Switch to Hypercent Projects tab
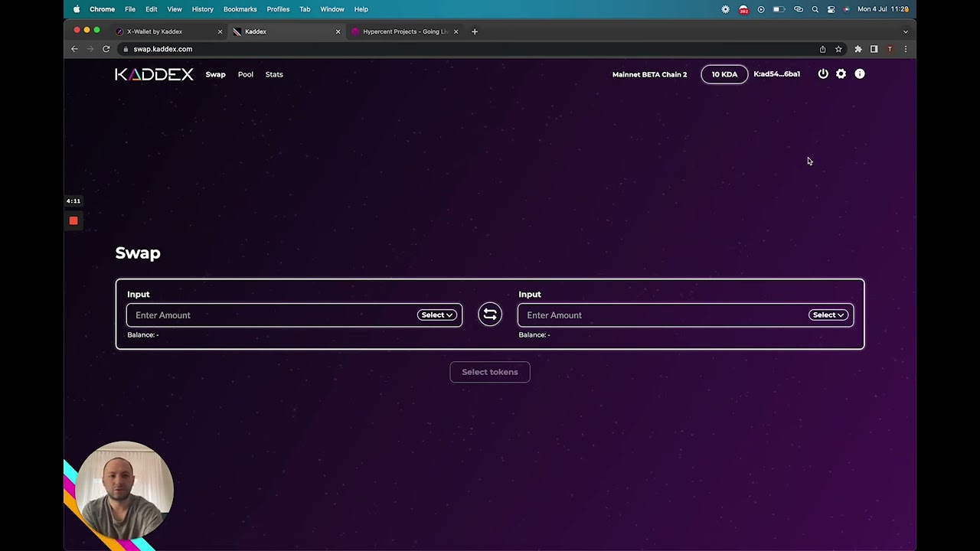The height and width of the screenshot is (551, 980). coord(404,31)
